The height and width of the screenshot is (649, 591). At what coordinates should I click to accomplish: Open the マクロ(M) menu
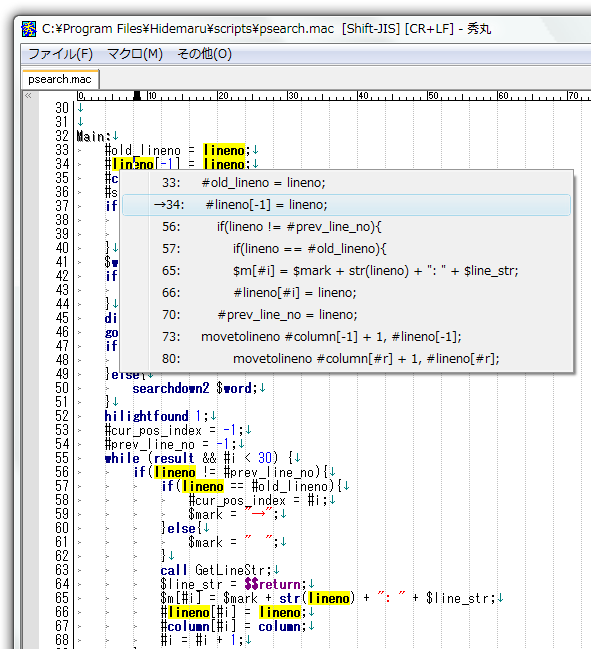point(135,54)
